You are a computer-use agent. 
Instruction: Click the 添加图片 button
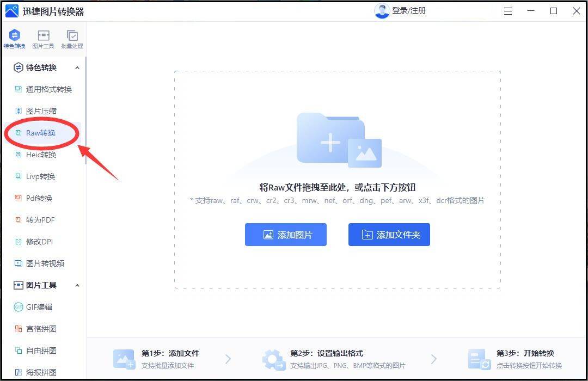coord(285,235)
